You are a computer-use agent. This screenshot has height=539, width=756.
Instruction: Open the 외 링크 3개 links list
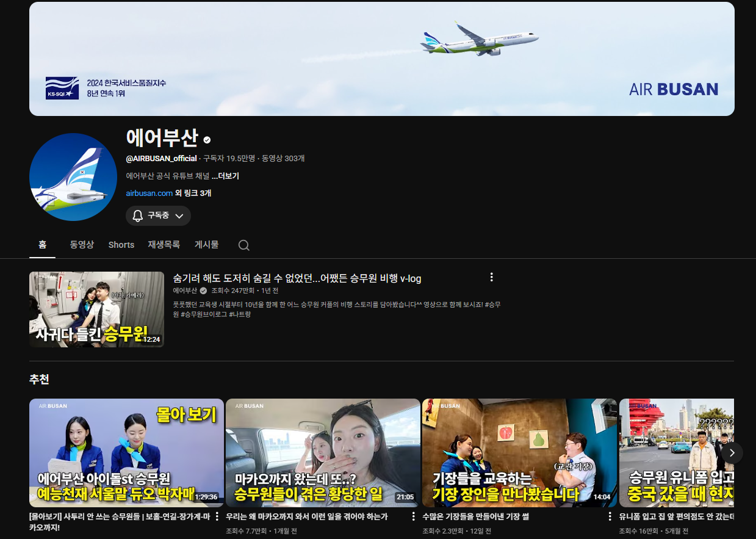click(x=193, y=193)
